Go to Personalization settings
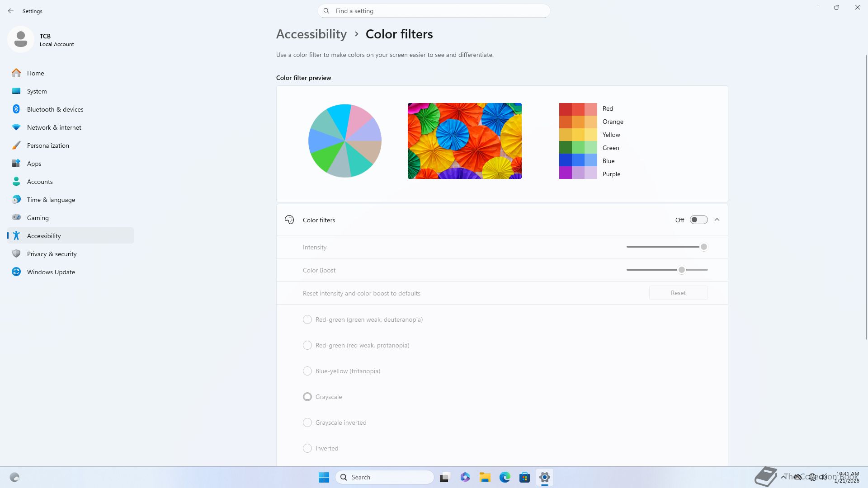 pos(48,145)
